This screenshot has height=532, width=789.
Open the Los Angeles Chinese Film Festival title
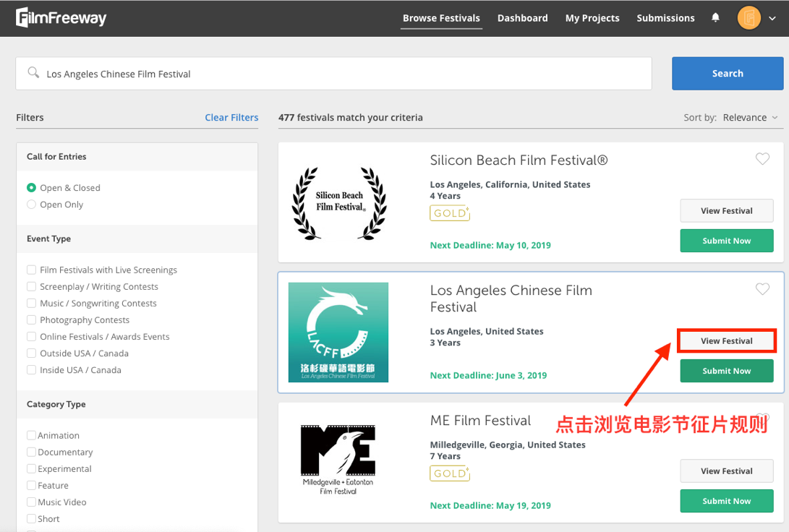click(511, 299)
